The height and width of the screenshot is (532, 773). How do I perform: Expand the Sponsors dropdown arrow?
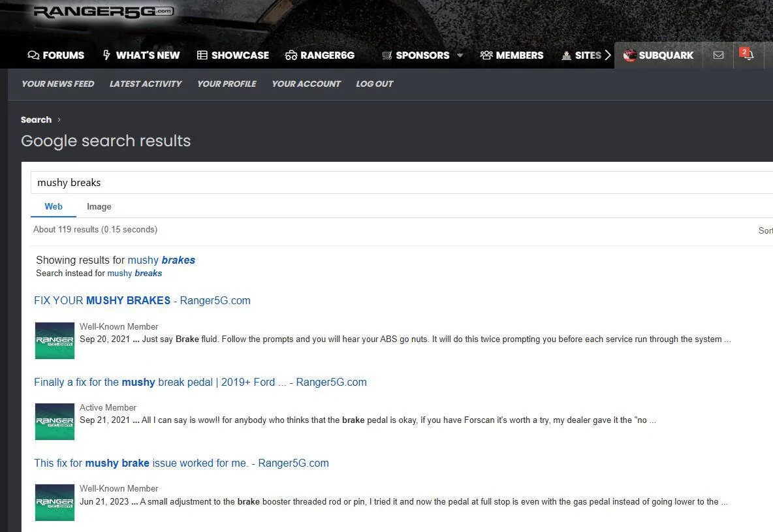pyautogui.click(x=460, y=55)
